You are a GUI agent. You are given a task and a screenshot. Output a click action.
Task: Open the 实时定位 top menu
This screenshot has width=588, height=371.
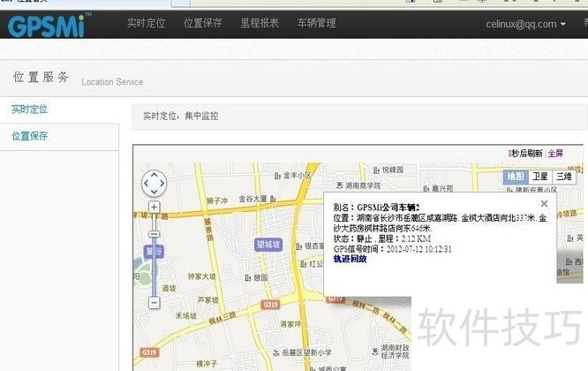click(146, 24)
